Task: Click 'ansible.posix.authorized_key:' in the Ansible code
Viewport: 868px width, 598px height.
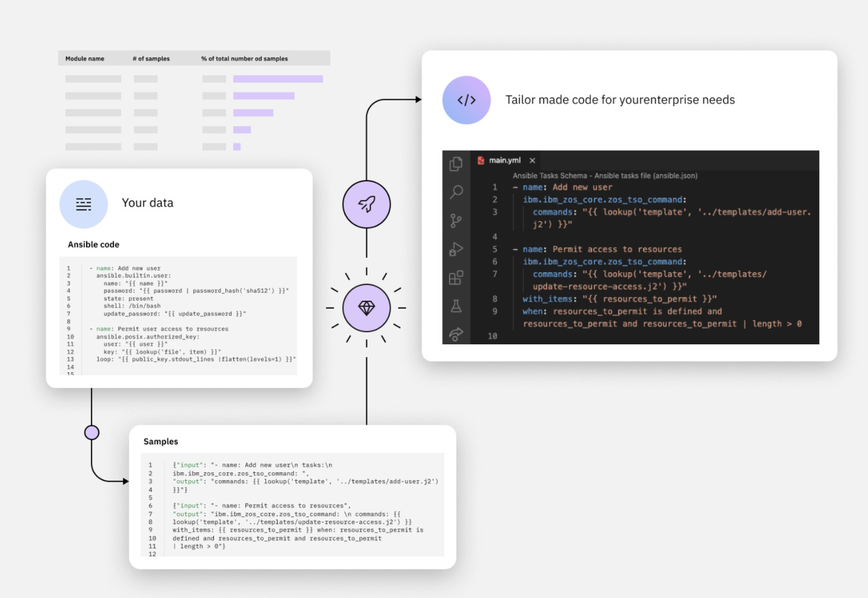Action: click(147, 336)
